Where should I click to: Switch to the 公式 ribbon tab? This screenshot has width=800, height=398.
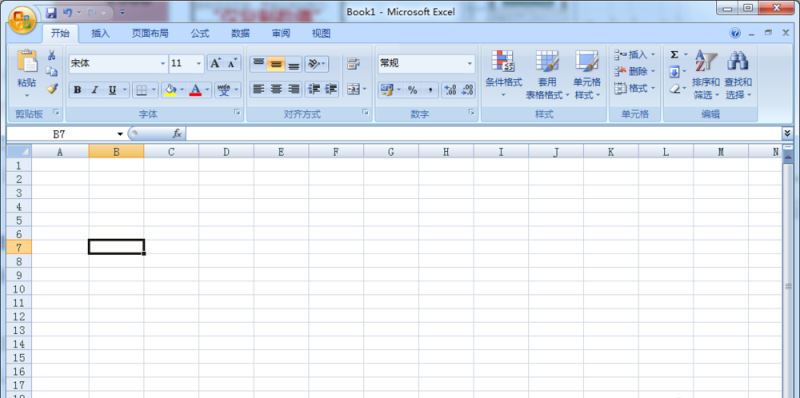pos(200,34)
